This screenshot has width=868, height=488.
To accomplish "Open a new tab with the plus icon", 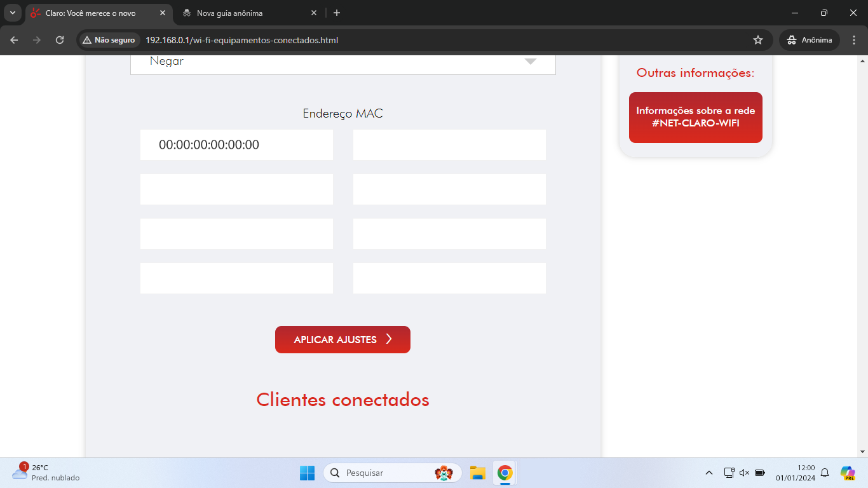I will coord(337,13).
